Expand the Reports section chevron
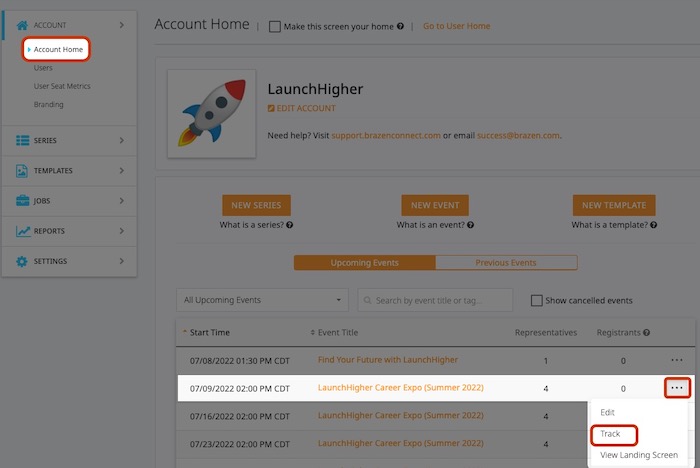 [x=121, y=231]
